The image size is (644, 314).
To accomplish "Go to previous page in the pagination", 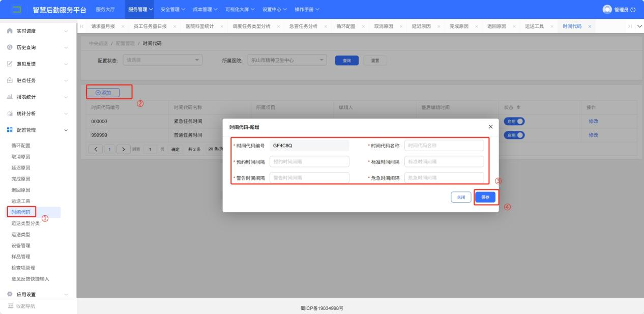I will tap(95, 149).
